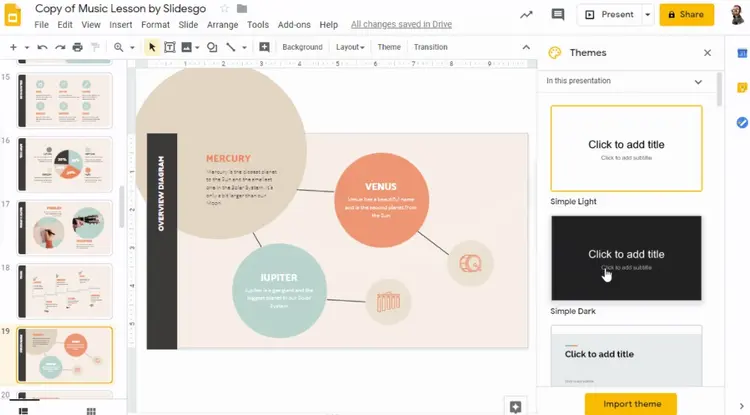This screenshot has width=750, height=415.
Task: Open the activity dashboard trend icon
Action: (x=526, y=15)
